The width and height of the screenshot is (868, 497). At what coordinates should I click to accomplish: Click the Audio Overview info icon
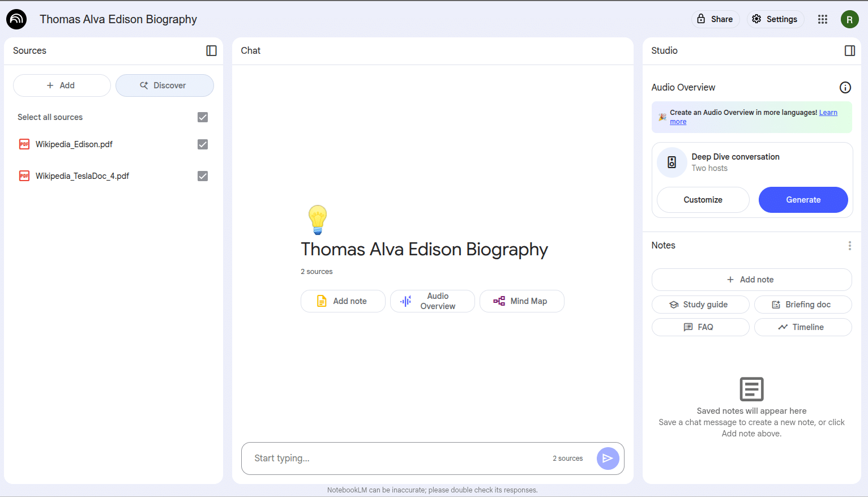[845, 87]
